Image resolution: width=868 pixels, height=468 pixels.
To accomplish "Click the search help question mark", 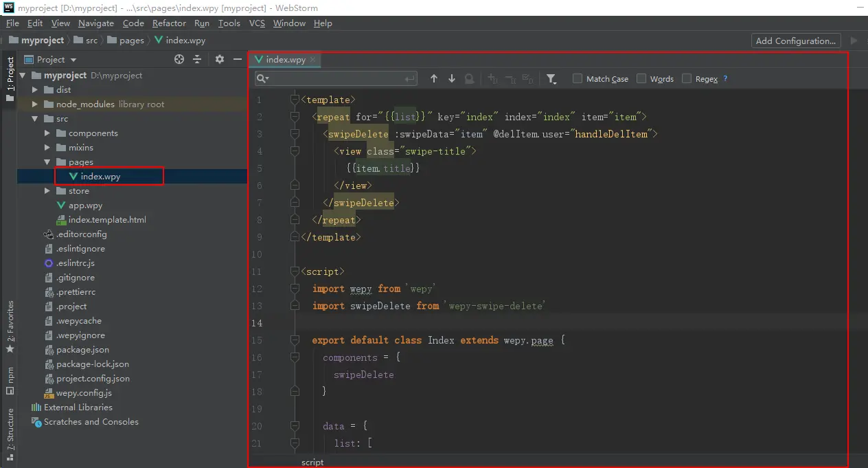I will [725, 78].
